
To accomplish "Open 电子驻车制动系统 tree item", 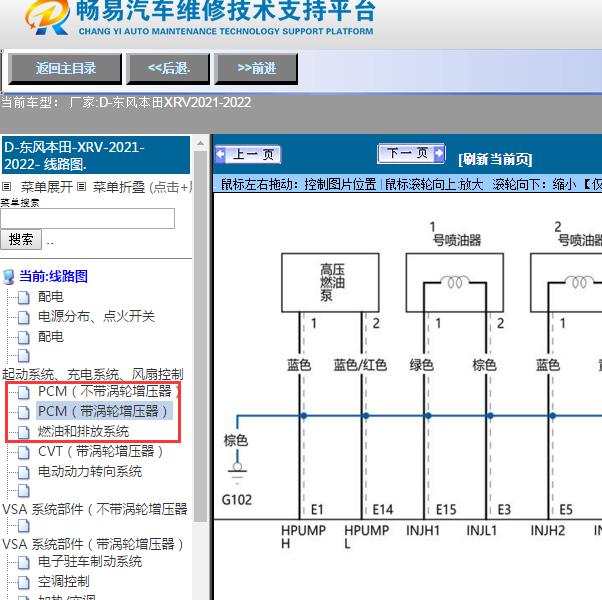I will pos(90,562).
